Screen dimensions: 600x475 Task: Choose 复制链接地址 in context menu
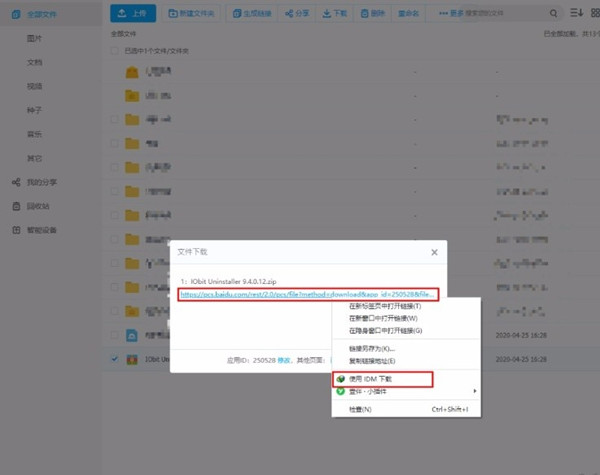tap(371, 360)
